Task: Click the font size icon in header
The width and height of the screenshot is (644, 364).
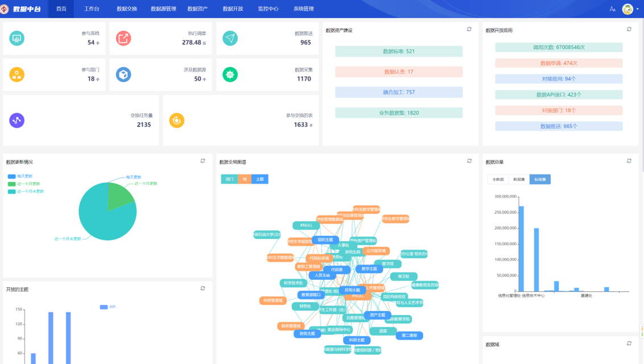Action: 612,9
